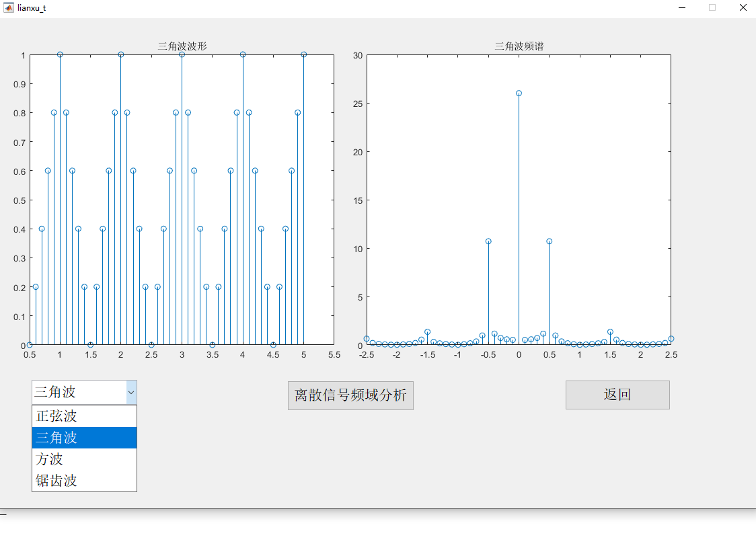Click a triangle-wave peak marker at value 1
Image resolution: width=756 pixels, height=554 pixels.
click(x=60, y=54)
